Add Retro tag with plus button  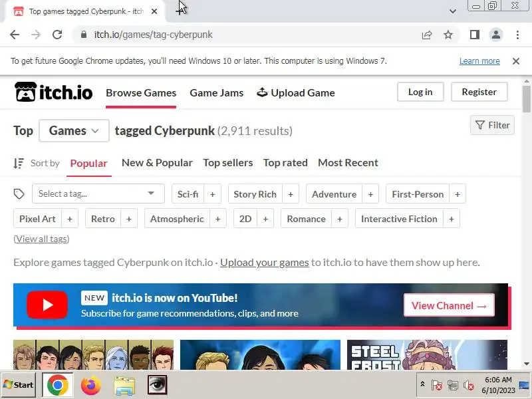(x=129, y=219)
